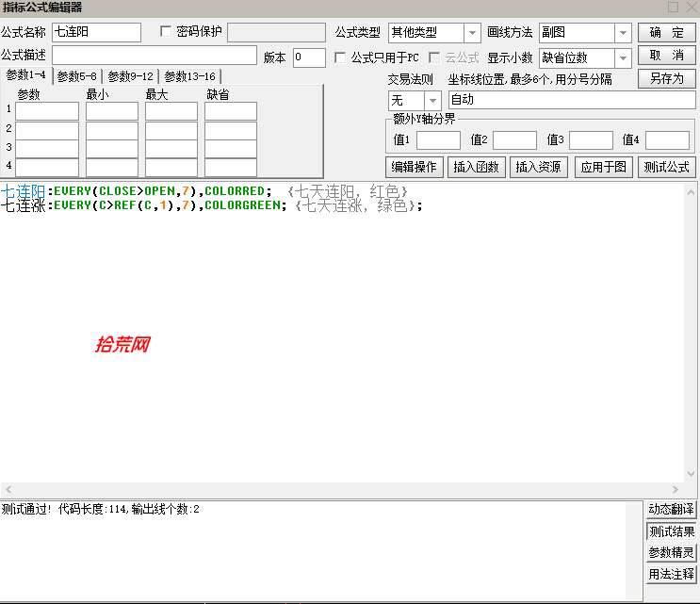Viewport: 700px width, 604px height.
Task: Click the 公式描述 description input field
Action: (x=154, y=56)
